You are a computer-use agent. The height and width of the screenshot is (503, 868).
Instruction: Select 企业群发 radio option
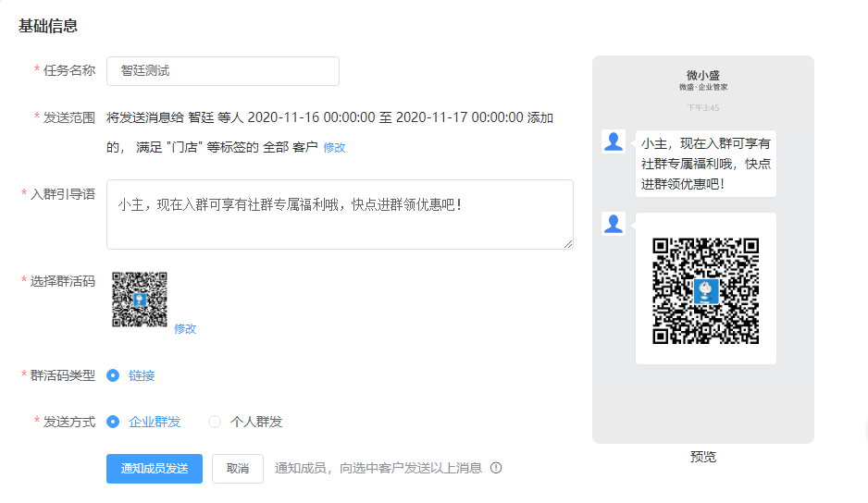113,422
